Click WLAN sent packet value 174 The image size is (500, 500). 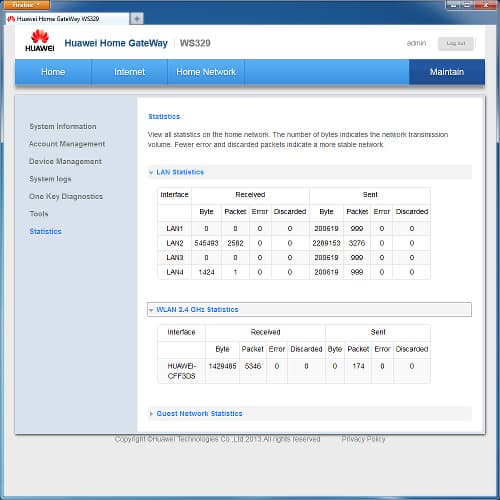point(358,366)
